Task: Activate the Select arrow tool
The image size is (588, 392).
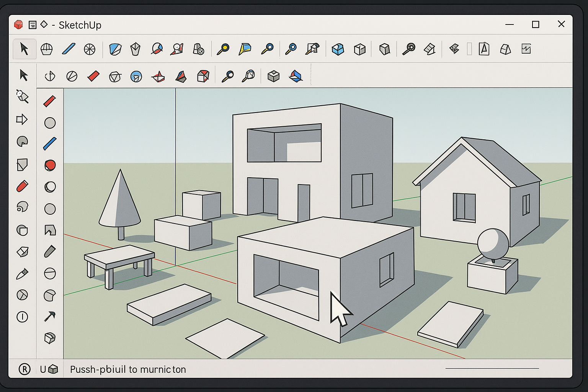Action: pos(24,49)
